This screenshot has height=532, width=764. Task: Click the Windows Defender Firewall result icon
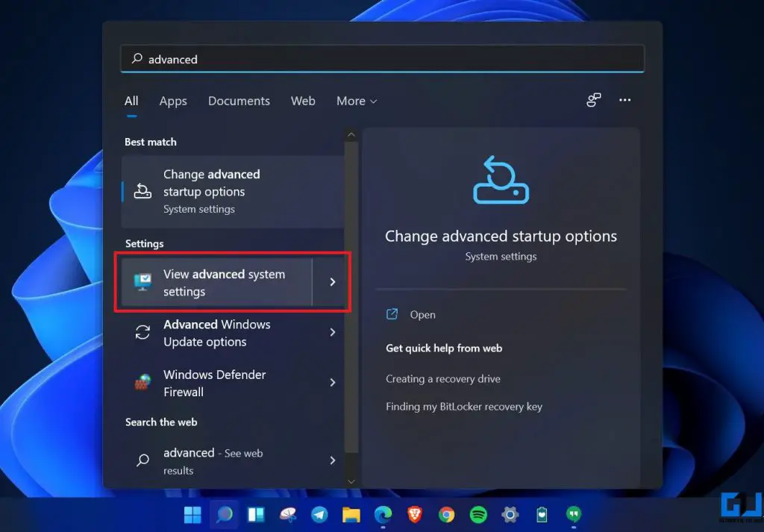pos(143,383)
